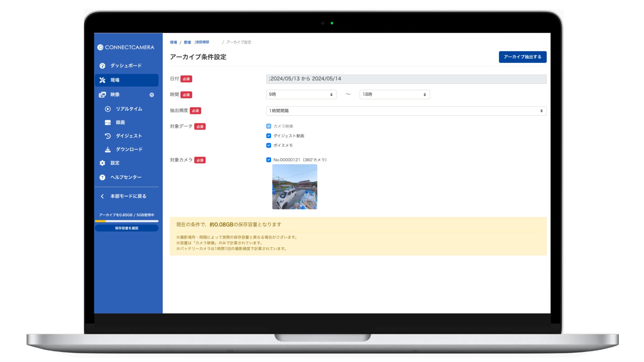The height and width of the screenshot is (362, 644).
Task: Open the 18時 end time dropdown
Action: tap(394, 95)
